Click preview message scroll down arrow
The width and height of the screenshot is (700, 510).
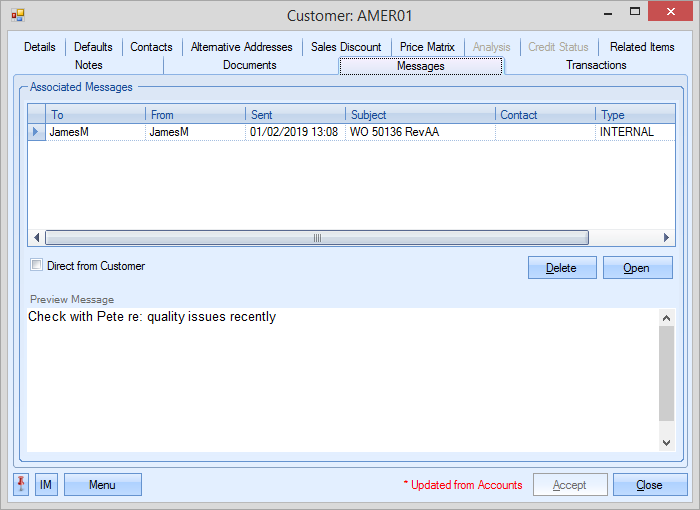point(667,441)
